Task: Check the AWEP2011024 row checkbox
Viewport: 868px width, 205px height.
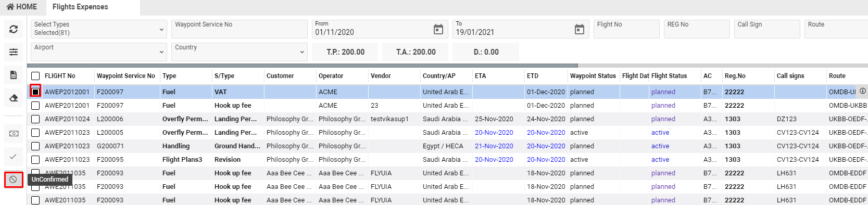Action: (x=35, y=119)
